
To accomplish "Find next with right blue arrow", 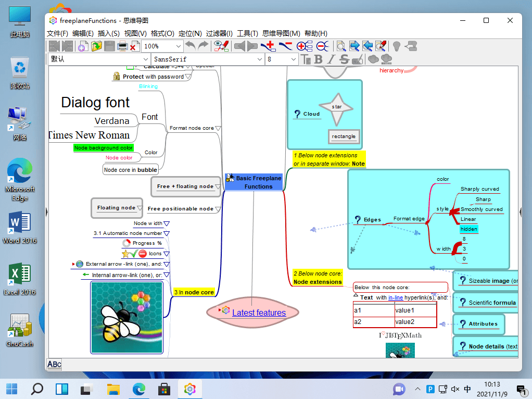I will coord(354,46).
